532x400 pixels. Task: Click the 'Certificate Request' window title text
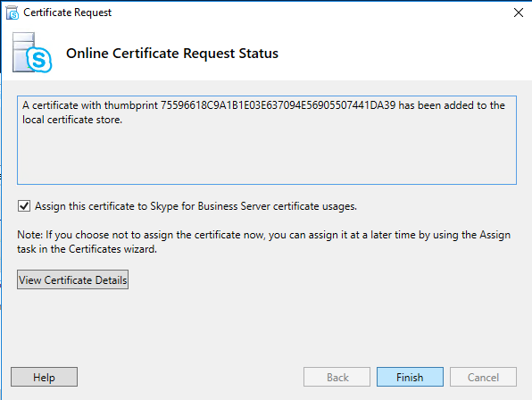coord(67,12)
